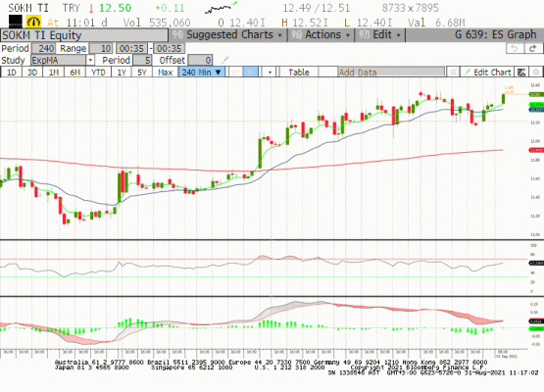Screen dimensions: 544x392
Task: Click the Add Data input field
Action: tap(391, 73)
